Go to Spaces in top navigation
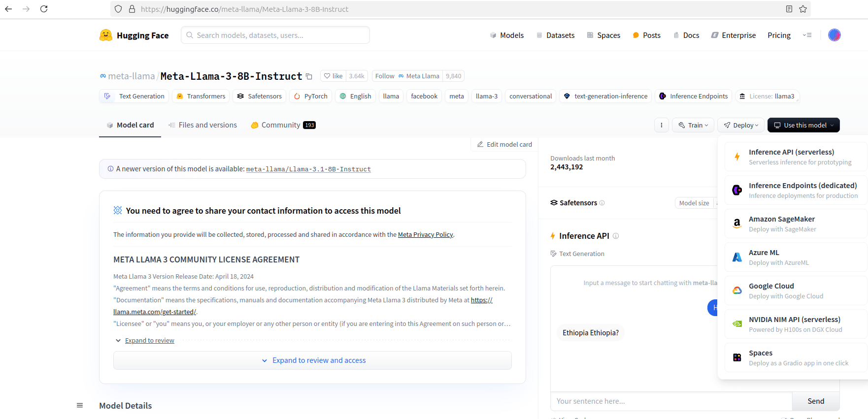The width and height of the screenshot is (868, 419). coord(603,35)
